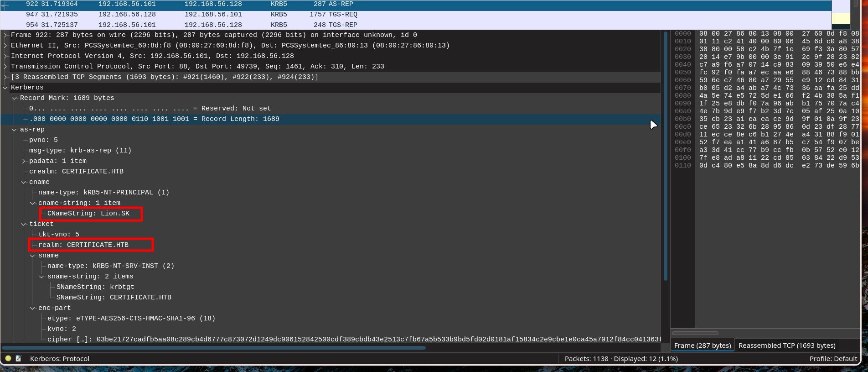Expand the Frame 922 details row
Image resolution: width=868 pixels, height=372 pixels.
click(5, 35)
